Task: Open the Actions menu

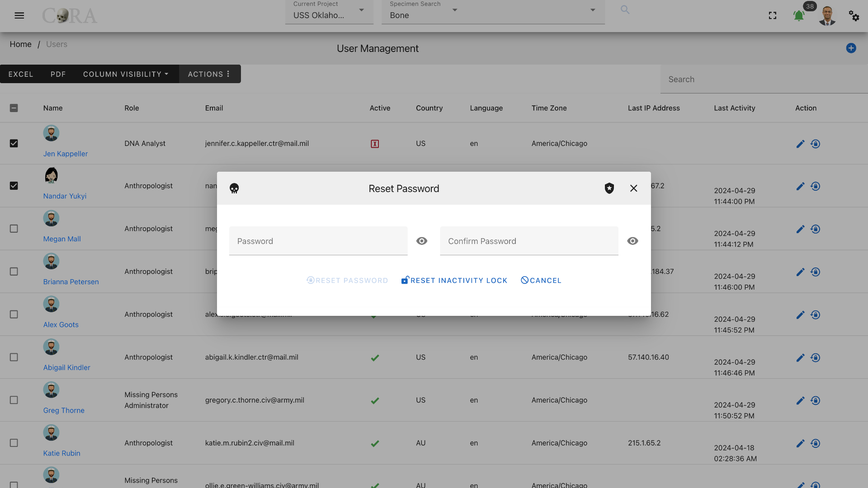Action: pos(209,74)
